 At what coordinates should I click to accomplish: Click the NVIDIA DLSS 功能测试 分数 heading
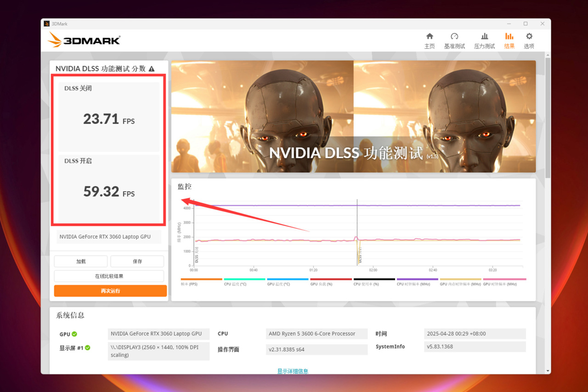(101, 69)
